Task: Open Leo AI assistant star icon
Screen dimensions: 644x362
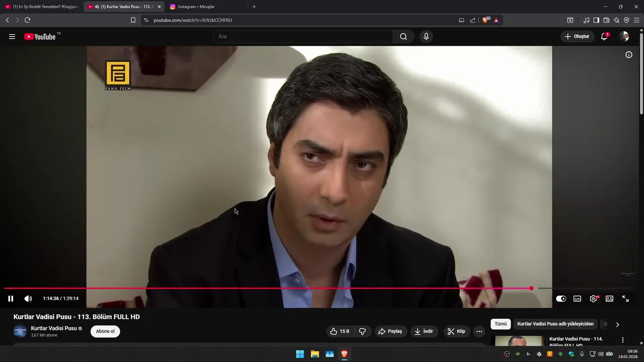Action: tap(616, 20)
